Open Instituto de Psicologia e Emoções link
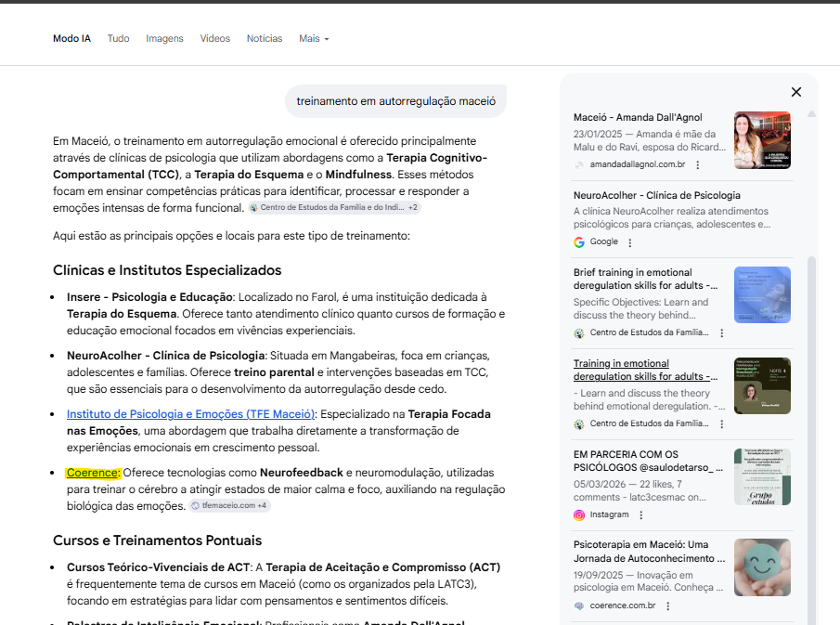This screenshot has width=840, height=625. [x=190, y=414]
